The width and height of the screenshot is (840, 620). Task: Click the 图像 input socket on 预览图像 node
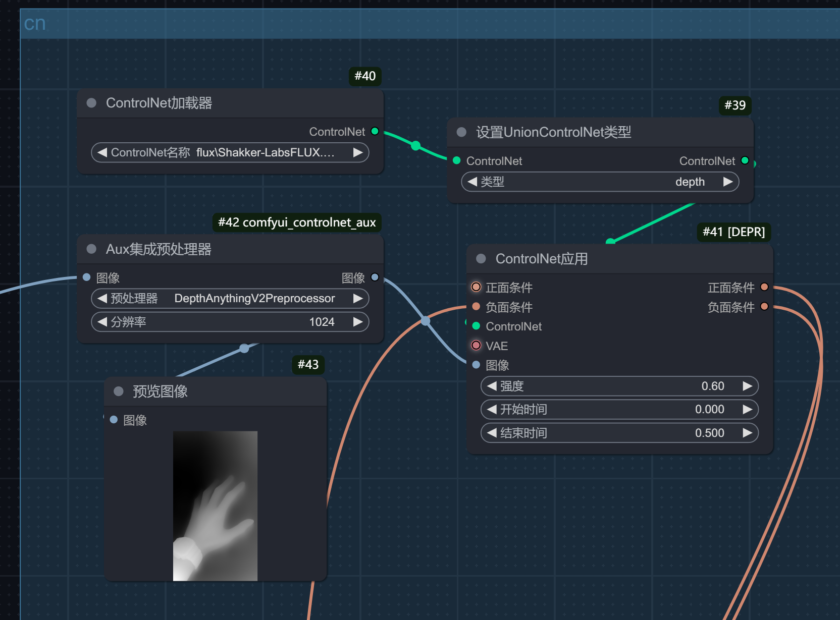114,420
